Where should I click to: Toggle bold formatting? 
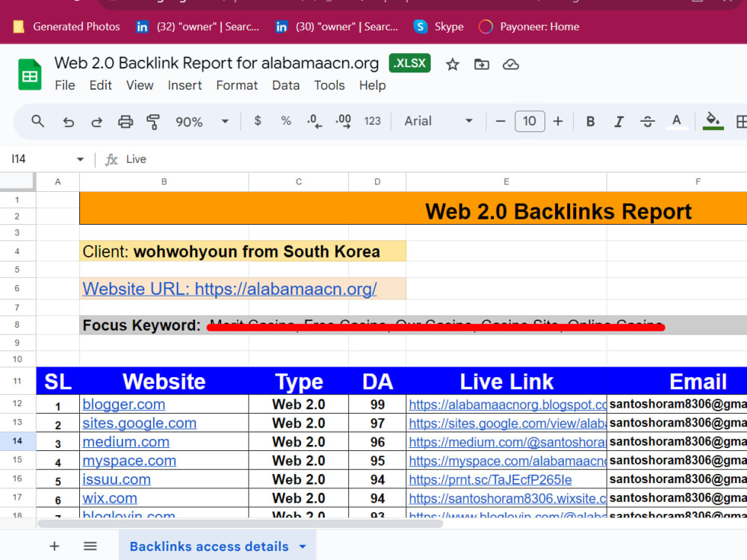(x=590, y=122)
